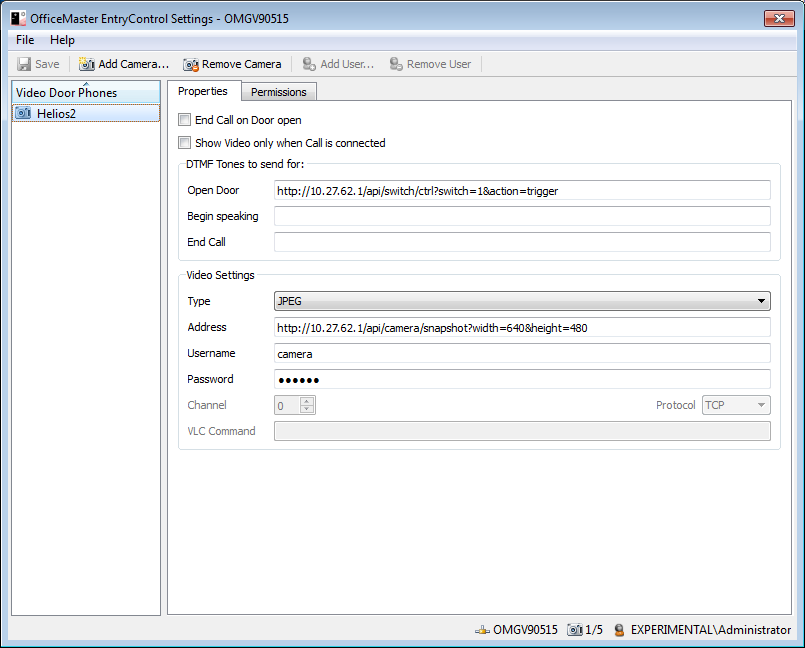Increase the Channel stepper value
This screenshot has height=648, width=805.
307,401
